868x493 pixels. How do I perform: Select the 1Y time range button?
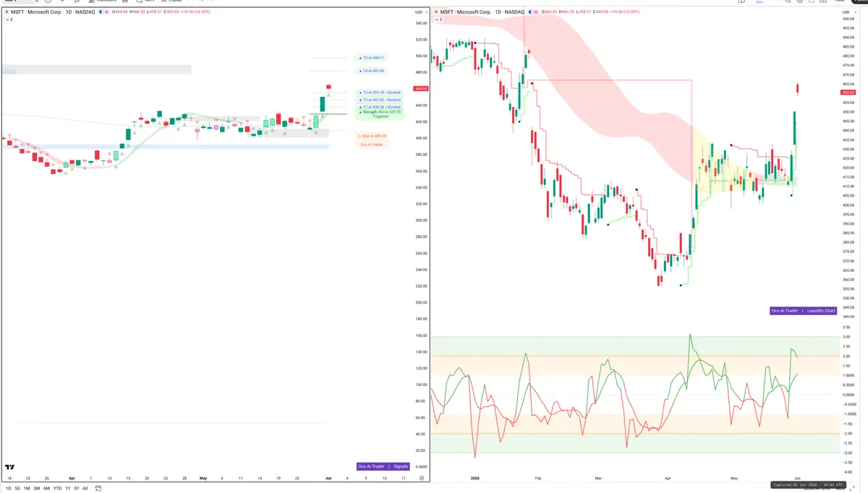(x=67, y=488)
